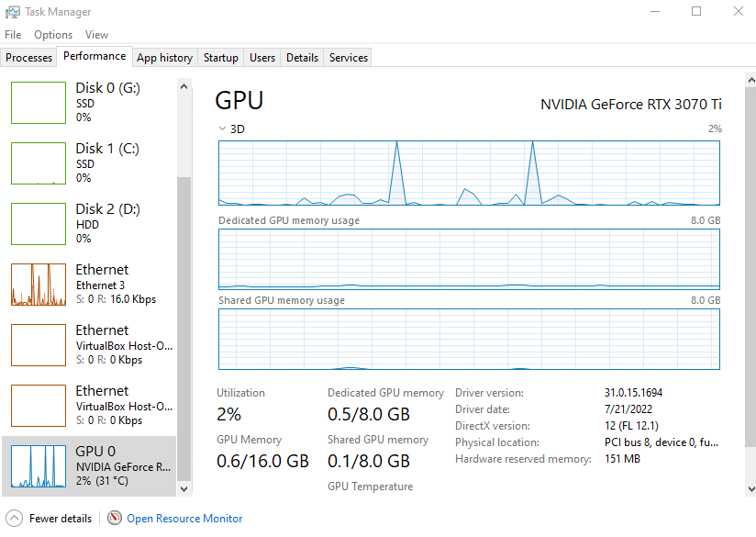
Task: Click the Resource Monitor icon
Action: (115, 519)
